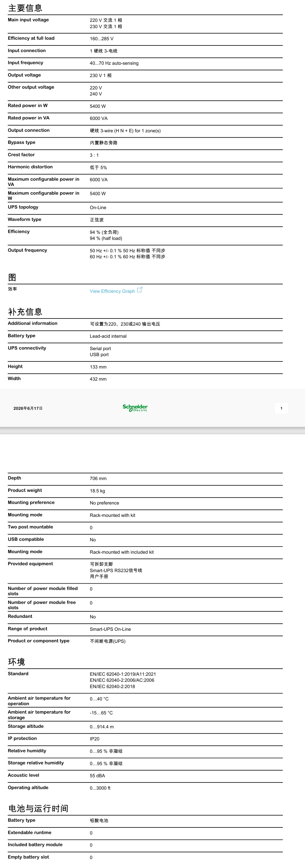The image size is (305, 868).
Task: Click the Schneider Electric logo
Action: click(135, 408)
